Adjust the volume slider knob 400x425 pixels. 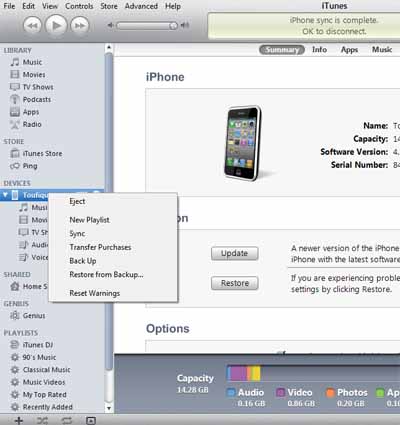click(173, 26)
